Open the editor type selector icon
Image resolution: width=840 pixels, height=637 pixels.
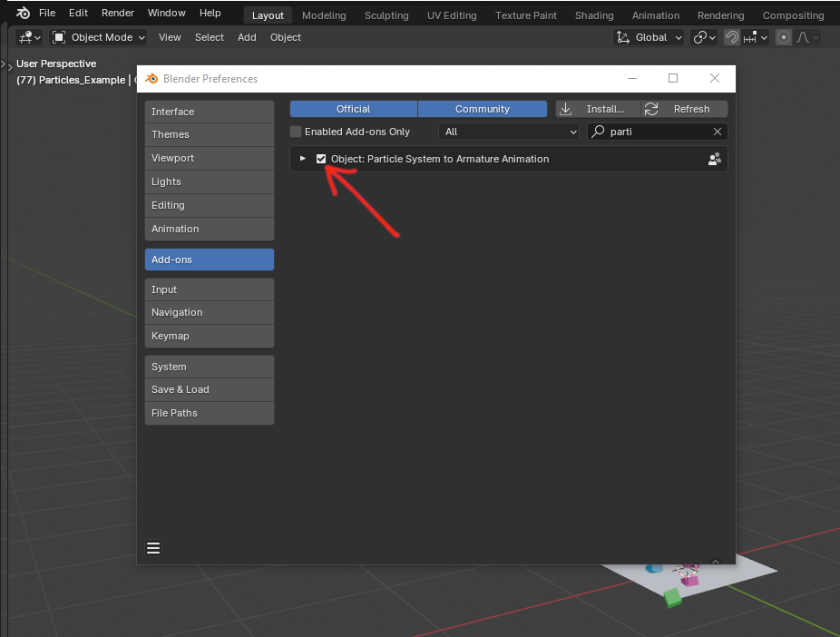coord(29,37)
